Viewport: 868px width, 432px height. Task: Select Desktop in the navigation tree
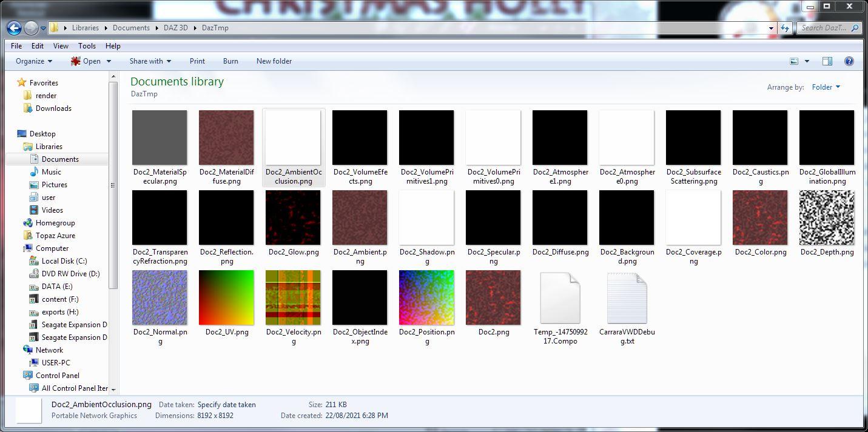[42, 134]
